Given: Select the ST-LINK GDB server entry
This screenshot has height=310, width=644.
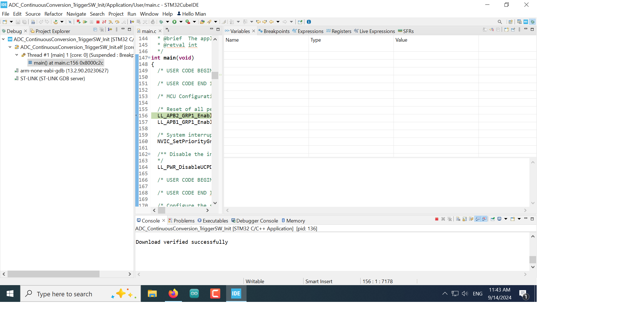Looking at the screenshot, I should point(52,79).
